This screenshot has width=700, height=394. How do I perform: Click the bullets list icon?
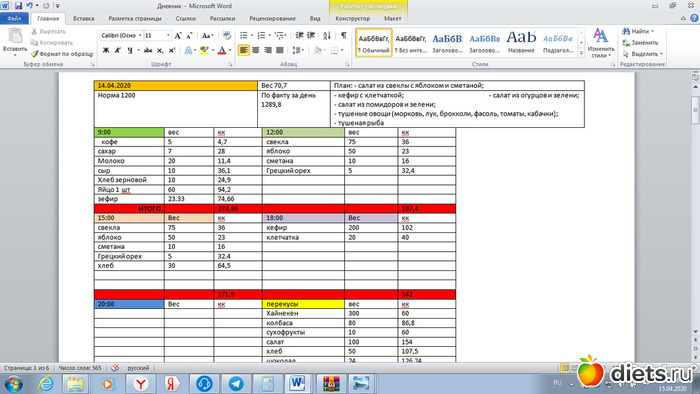click(x=244, y=35)
